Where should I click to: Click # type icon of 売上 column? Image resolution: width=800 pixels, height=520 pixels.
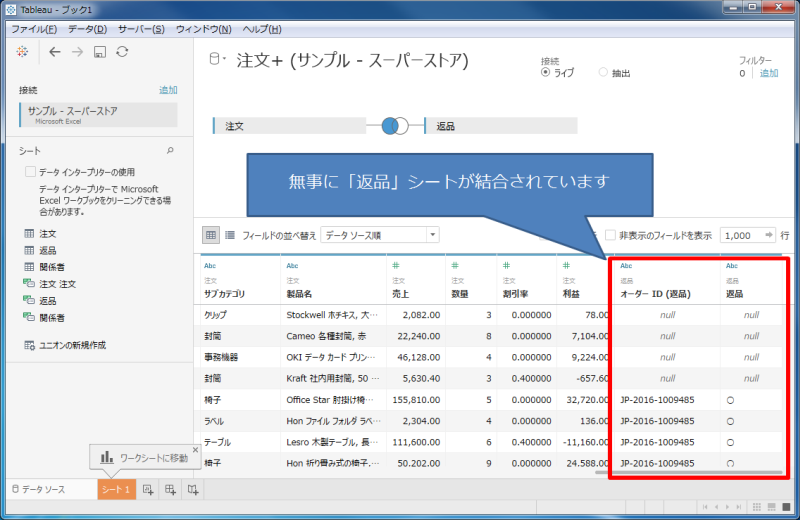coord(395,265)
